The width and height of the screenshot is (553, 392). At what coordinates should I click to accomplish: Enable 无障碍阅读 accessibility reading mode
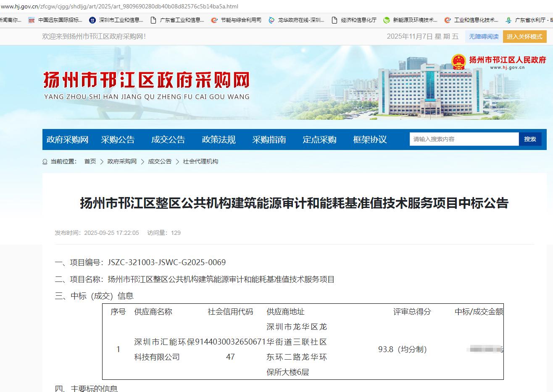coord(484,37)
